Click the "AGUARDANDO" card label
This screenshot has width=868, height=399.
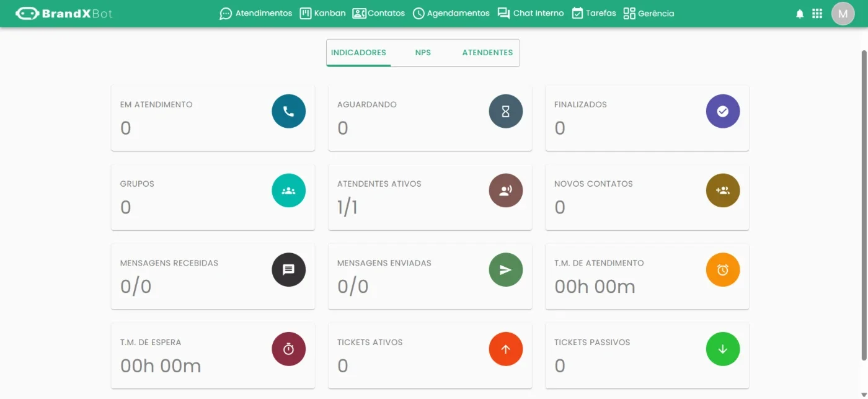(x=367, y=105)
